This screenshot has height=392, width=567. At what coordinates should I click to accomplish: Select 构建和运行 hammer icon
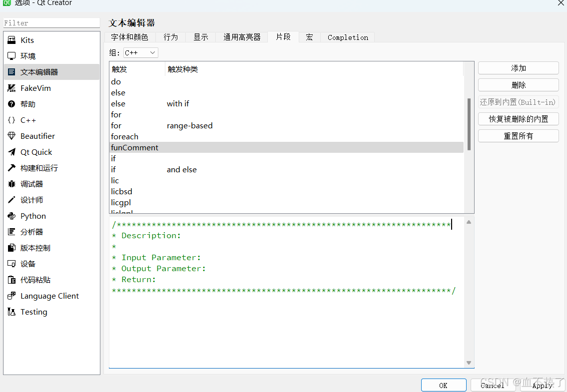11,168
